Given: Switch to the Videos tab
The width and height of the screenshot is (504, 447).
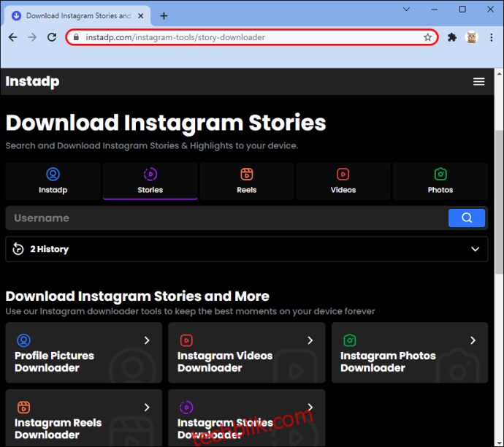Looking at the screenshot, I should [x=343, y=181].
